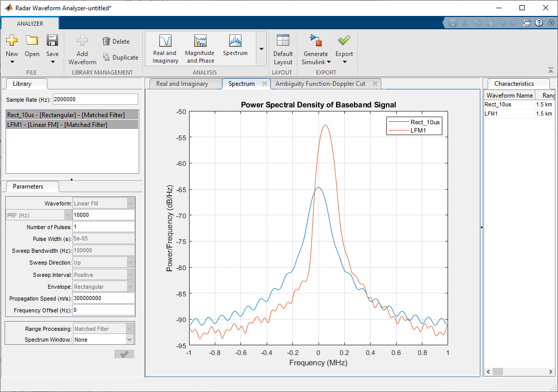Screen dimensions: 558x392
Task: Open the Range Processing dropdown
Action: click(131, 329)
